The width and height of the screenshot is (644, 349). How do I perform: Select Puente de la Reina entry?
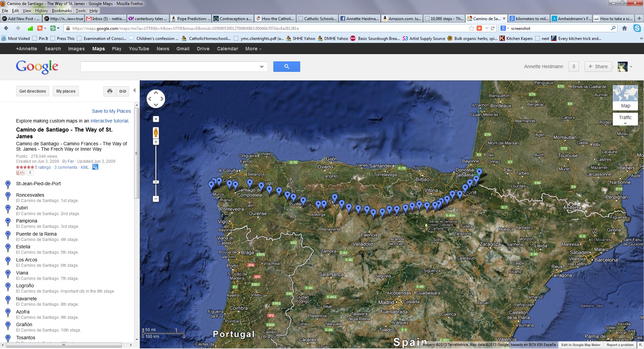36,234
